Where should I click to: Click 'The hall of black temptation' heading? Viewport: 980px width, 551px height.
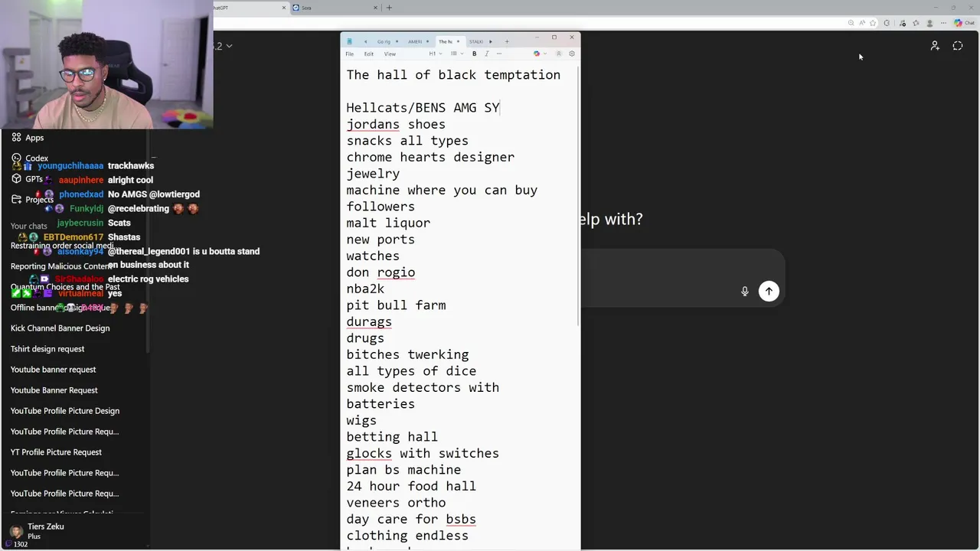pyautogui.click(x=453, y=74)
